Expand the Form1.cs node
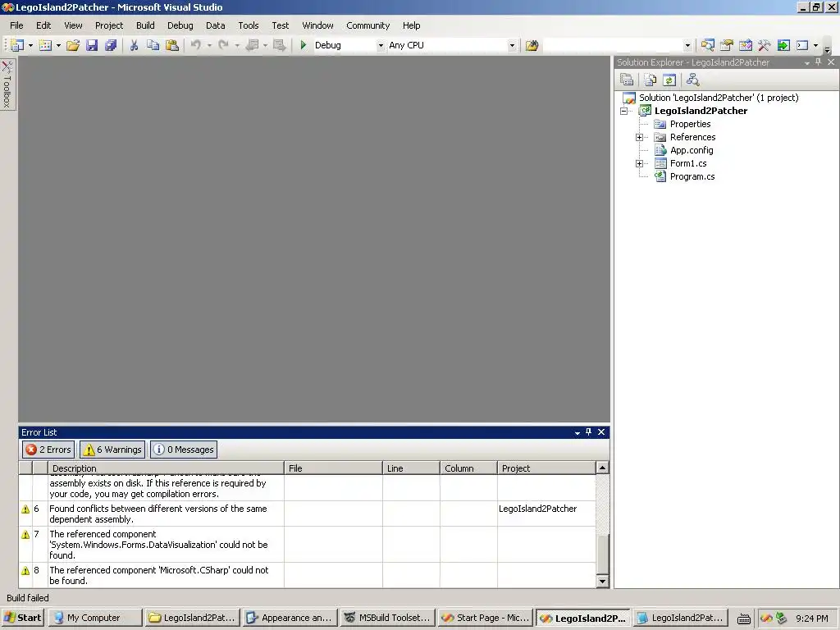 tap(639, 163)
